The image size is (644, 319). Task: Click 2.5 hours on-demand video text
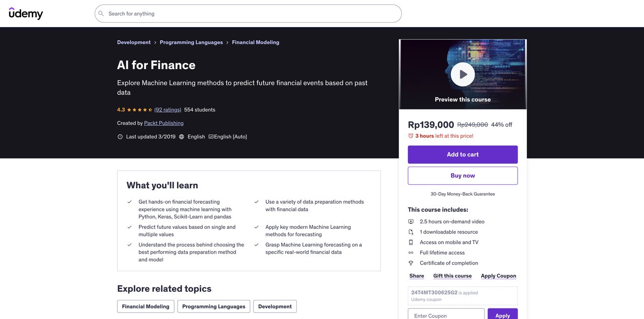[x=452, y=221]
